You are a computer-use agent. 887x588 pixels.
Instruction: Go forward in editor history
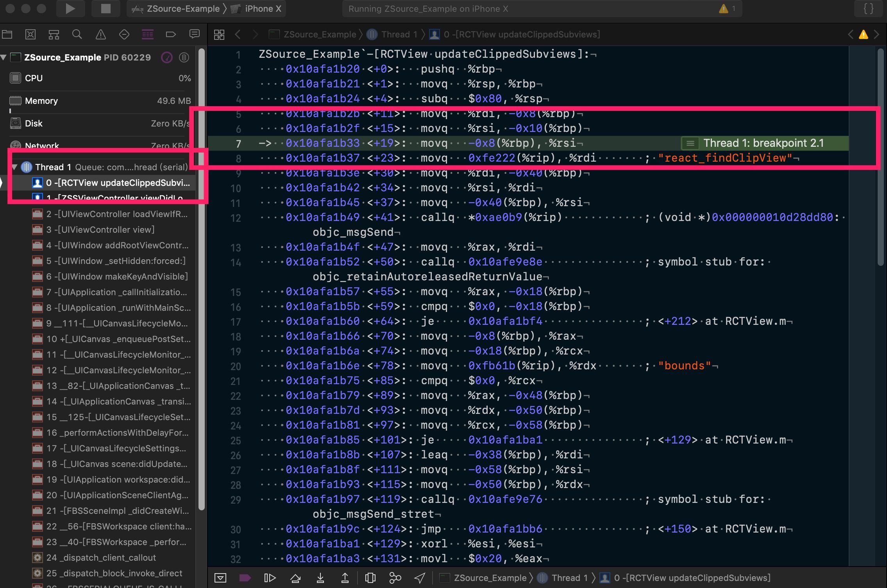pyautogui.click(x=255, y=34)
